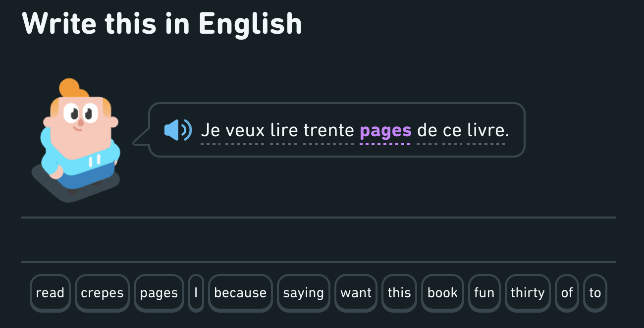The image size is (644, 328).
Task: Select the word tile "crepes"
Action: [102, 293]
